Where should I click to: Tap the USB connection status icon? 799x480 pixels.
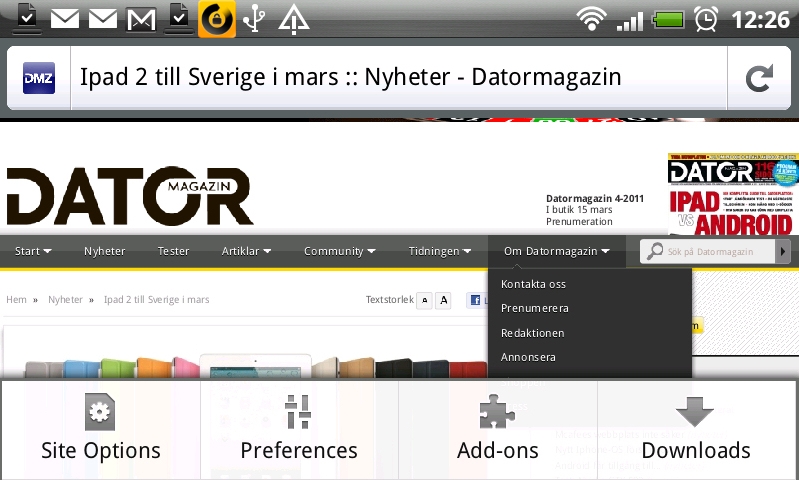pyautogui.click(x=254, y=19)
